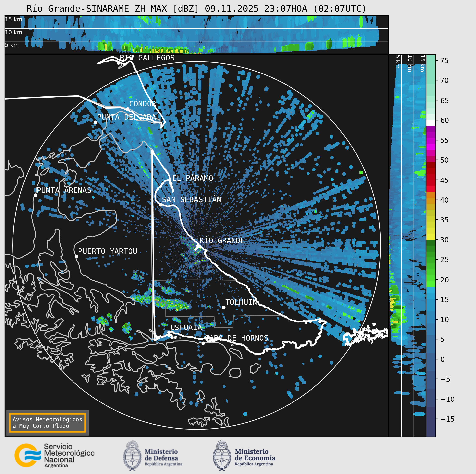This screenshot has width=476, height=474.
Task: Click the Ministerio de Economía coat of arms
Action: (x=222, y=456)
